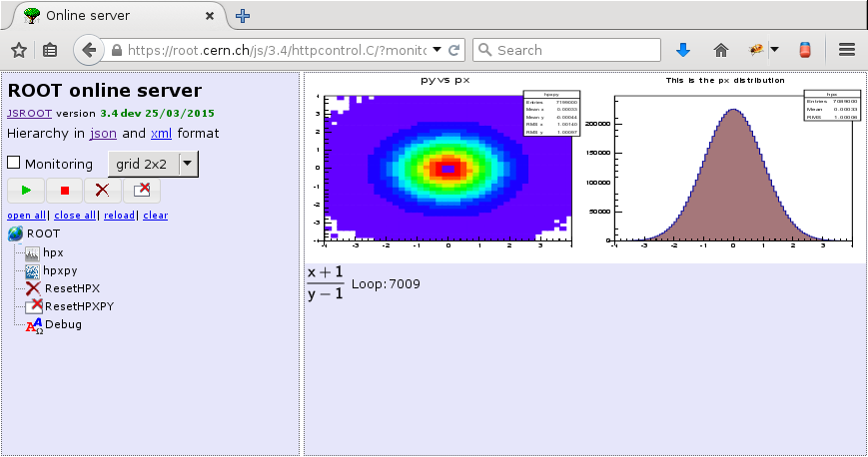Open the Firebug dropdown arrow

(774, 50)
